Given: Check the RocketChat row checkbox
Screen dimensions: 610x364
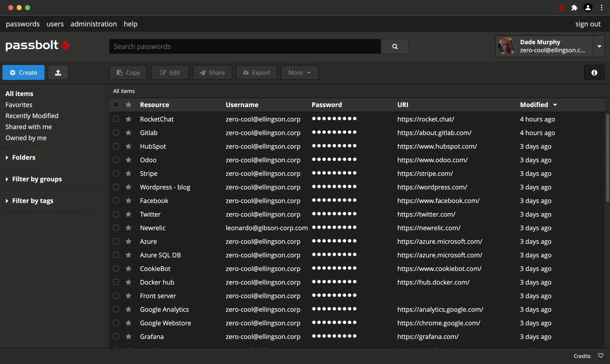Looking at the screenshot, I should click(x=116, y=119).
